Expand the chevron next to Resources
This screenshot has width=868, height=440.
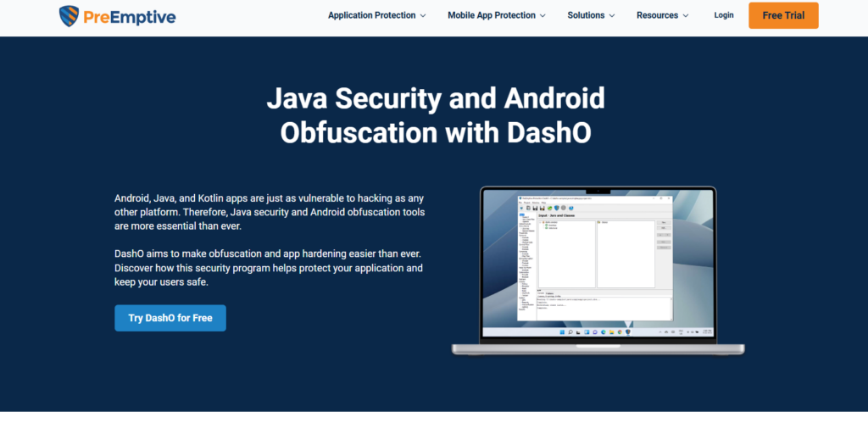coord(686,16)
